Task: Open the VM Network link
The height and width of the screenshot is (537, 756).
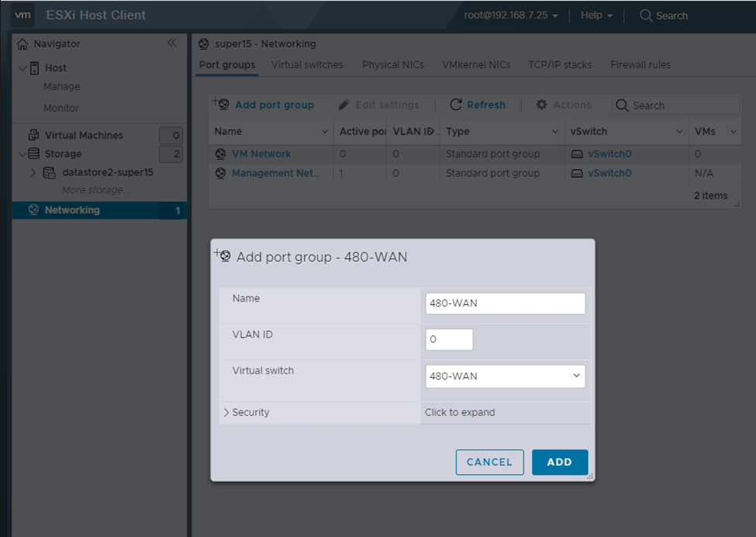Action: tap(261, 154)
